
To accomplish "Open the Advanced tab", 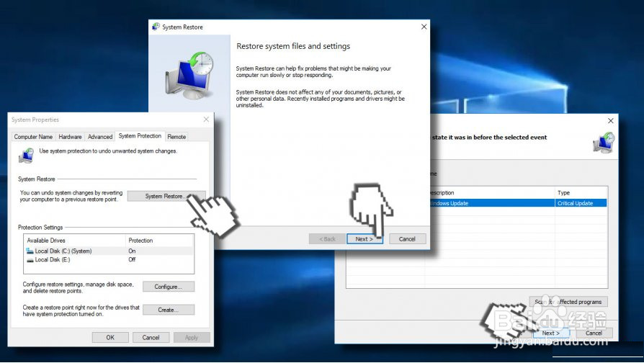I will point(100,137).
